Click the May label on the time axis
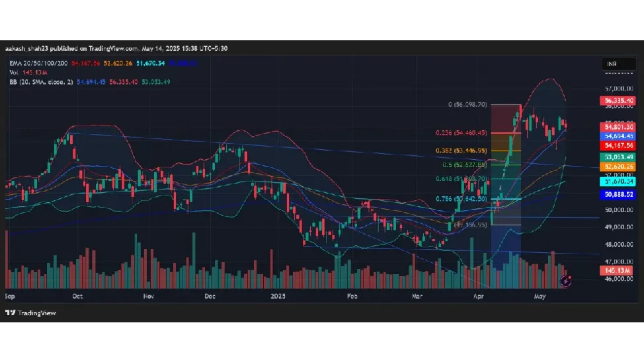Viewport: 644px width, 362px height. click(x=540, y=296)
